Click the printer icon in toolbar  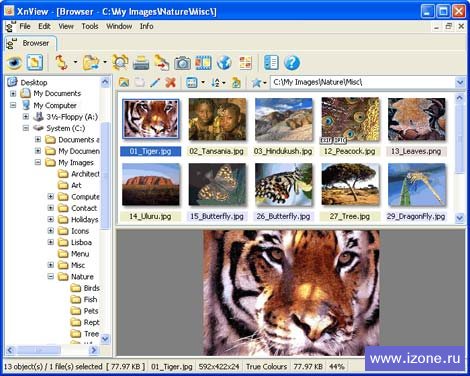point(141,63)
